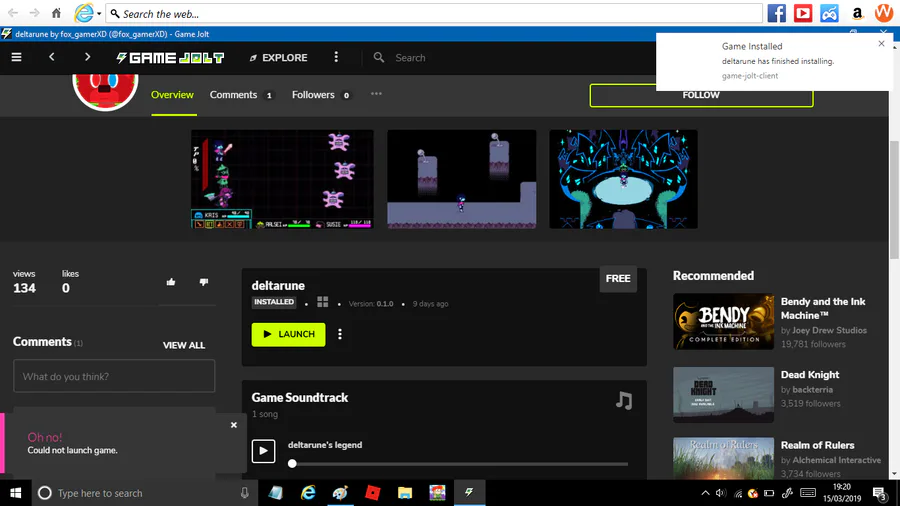
Task: Open the more options ellipsis tab
Action: point(376,94)
